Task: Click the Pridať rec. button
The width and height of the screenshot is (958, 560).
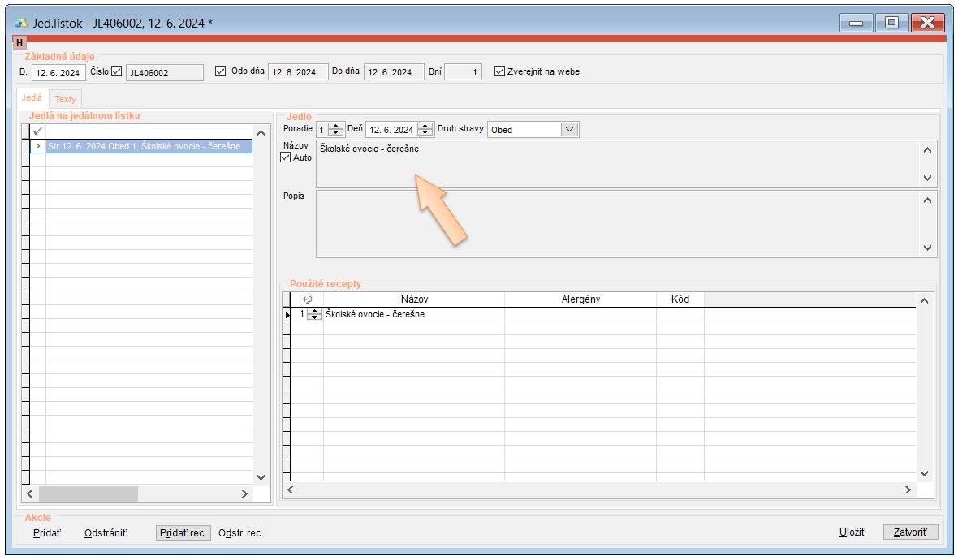Action: tap(183, 533)
